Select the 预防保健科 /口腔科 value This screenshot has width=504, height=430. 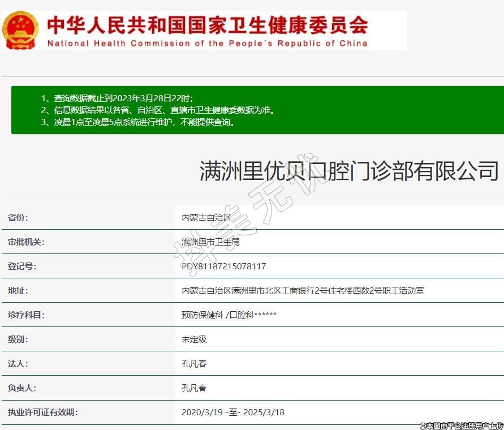(229, 315)
